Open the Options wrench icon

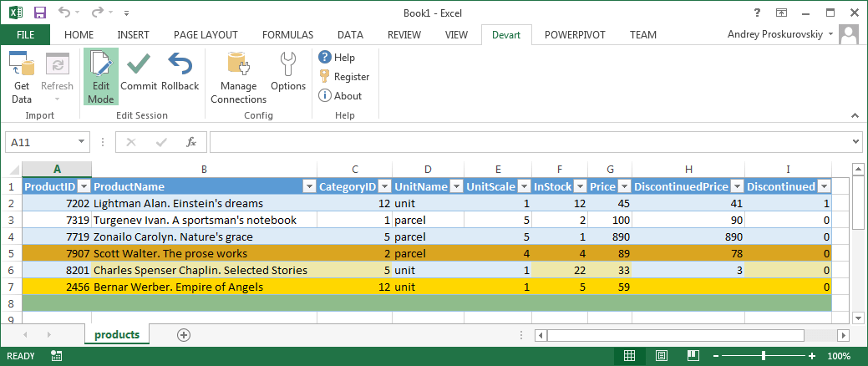[288, 64]
